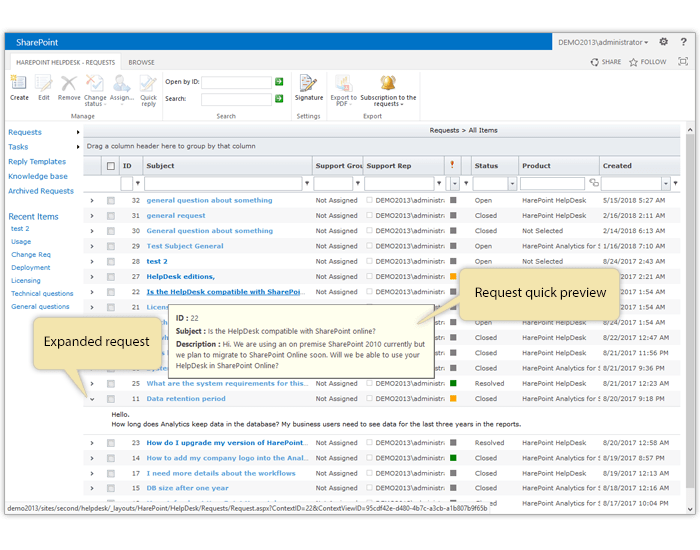Click orange priority square of request 11
700x550 pixels.
pyautogui.click(x=453, y=398)
